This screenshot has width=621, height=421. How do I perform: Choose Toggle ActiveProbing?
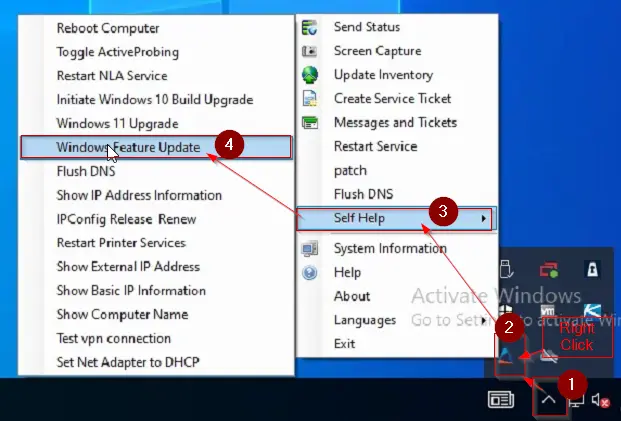(x=157, y=52)
